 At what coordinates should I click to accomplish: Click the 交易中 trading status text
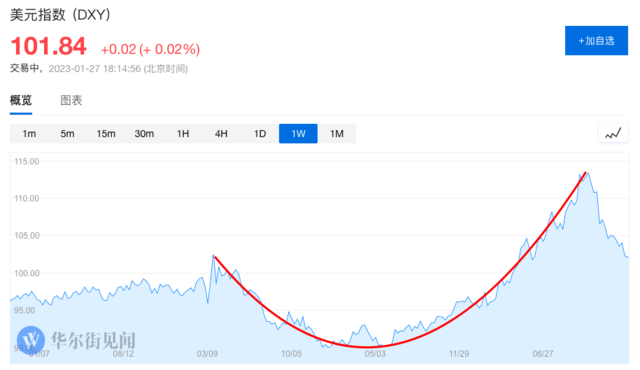pyautogui.click(x=24, y=68)
